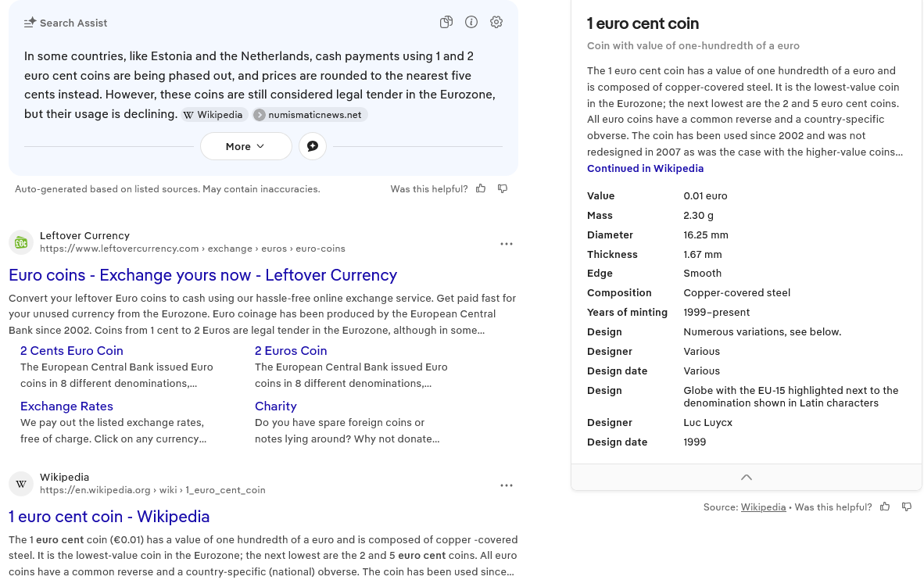Image resolution: width=924 pixels, height=580 pixels.
Task: Open 1 euro cent coin Wikipedia result
Action: click(109, 517)
